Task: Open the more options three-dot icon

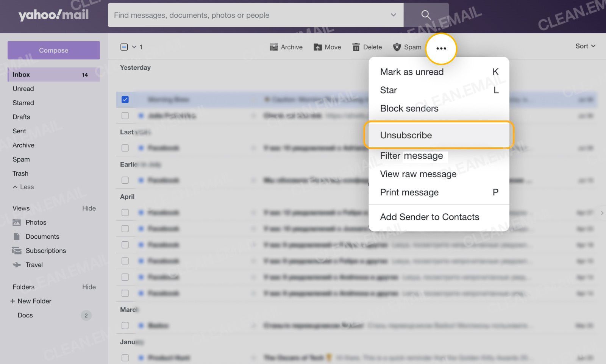Action: pos(441,48)
